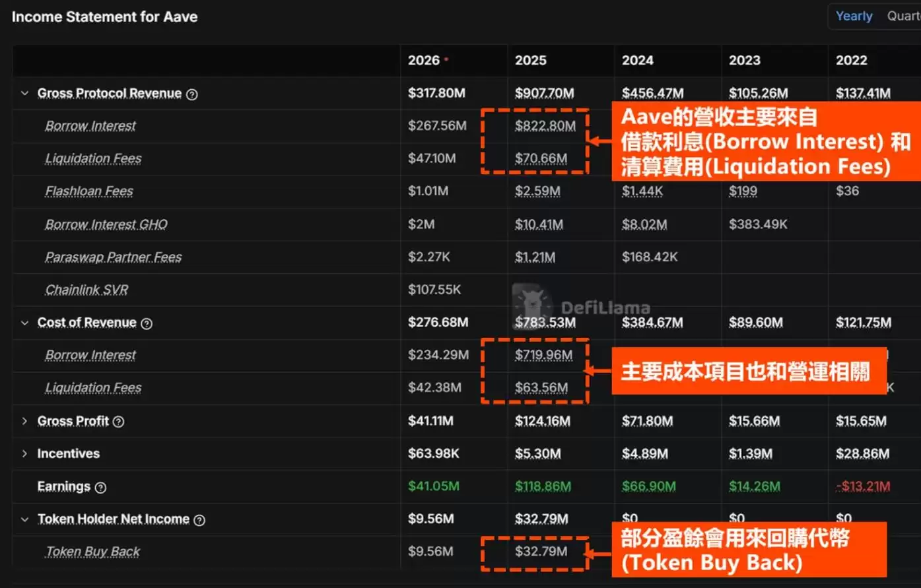Image resolution: width=921 pixels, height=588 pixels.
Task: Click the $1.01M flashloan fees value
Action: pos(428,191)
